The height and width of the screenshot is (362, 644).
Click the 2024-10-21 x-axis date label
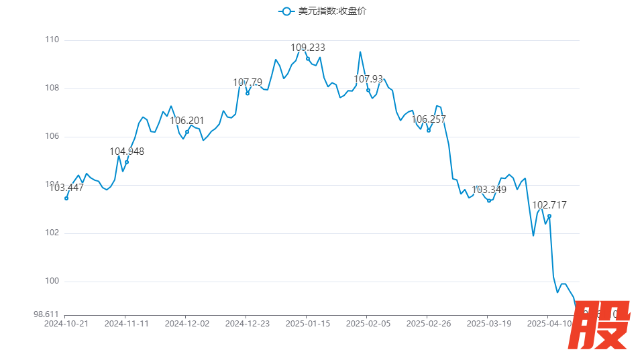pyautogui.click(x=66, y=323)
